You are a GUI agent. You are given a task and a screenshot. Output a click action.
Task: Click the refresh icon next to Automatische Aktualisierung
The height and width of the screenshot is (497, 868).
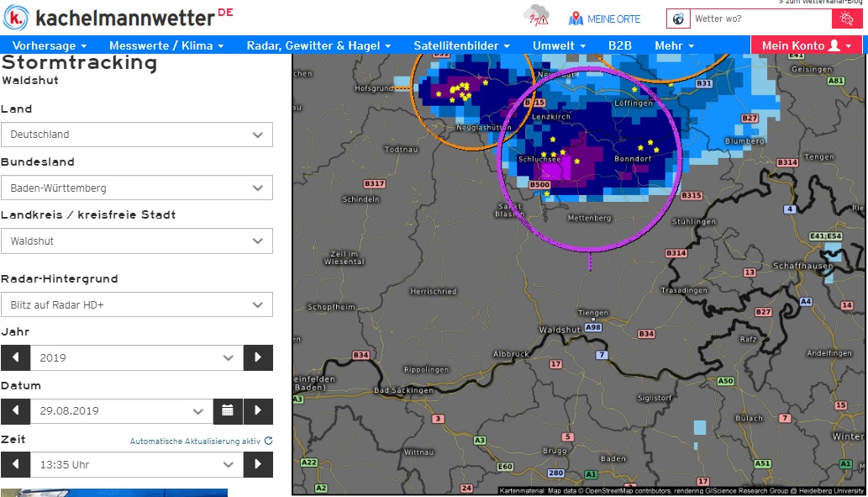(269, 441)
